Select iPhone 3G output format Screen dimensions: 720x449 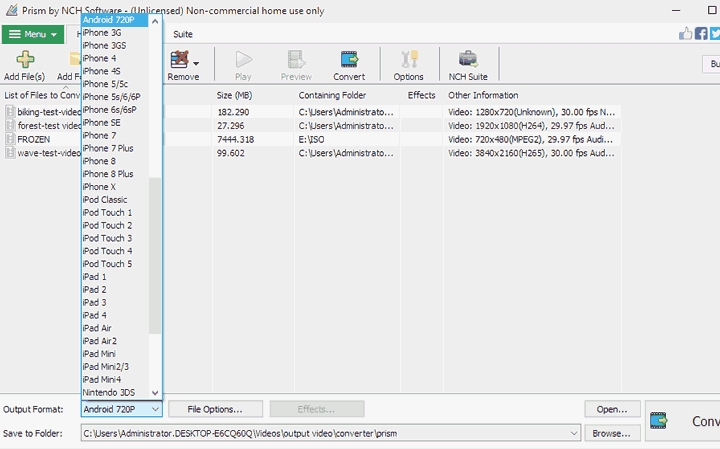point(115,33)
